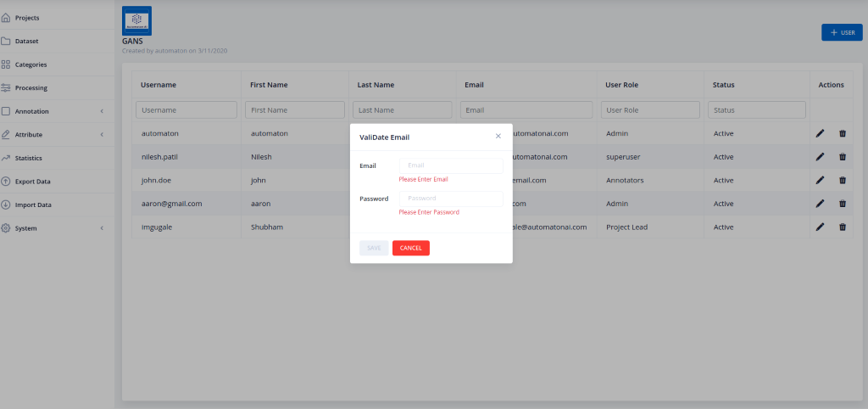Edit the nilesh.patil user row

tap(820, 157)
